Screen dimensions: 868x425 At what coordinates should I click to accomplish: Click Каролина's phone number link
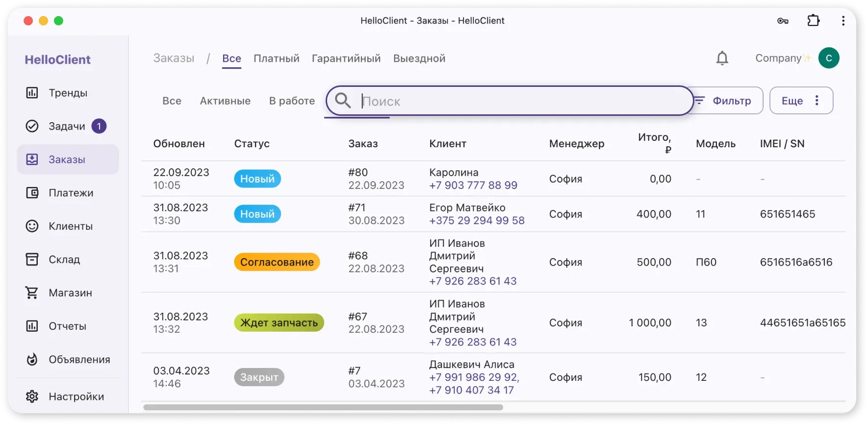click(473, 186)
